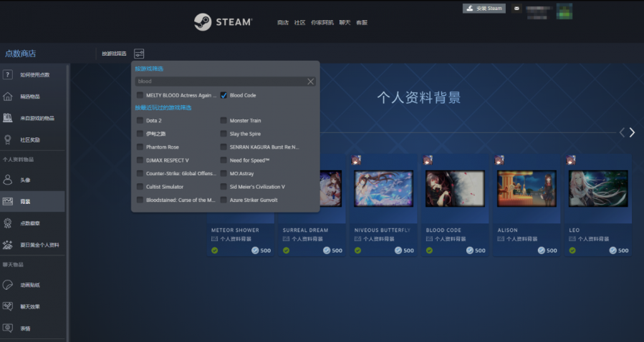The image size is (644, 342).
Task: Click game icon on ALISON card
Action: click(x=499, y=160)
